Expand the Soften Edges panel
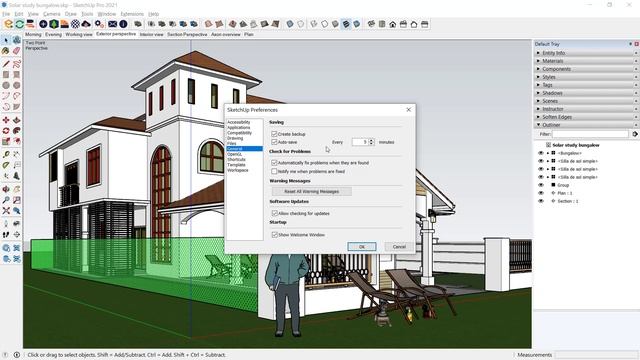The width and height of the screenshot is (640, 360). tap(586, 117)
